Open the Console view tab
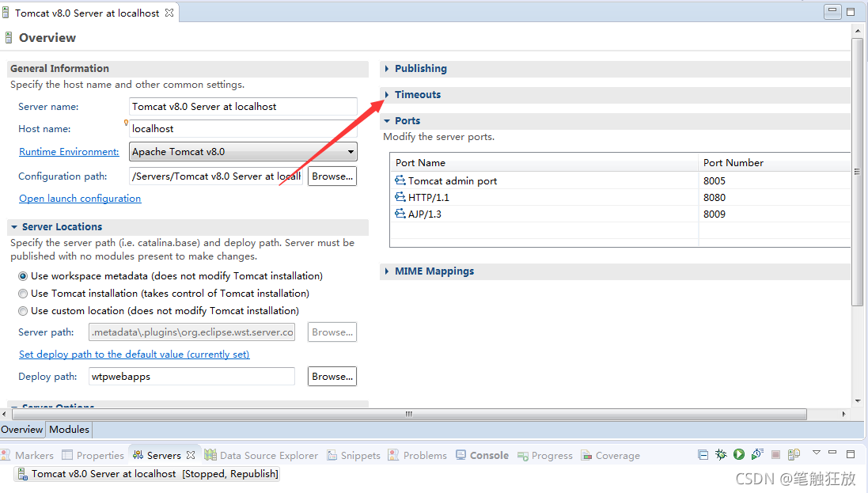 tap(489, 455)
